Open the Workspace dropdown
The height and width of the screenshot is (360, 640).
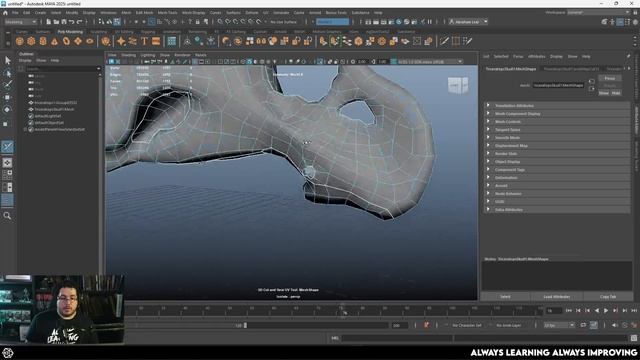click(x=598, y=13)
